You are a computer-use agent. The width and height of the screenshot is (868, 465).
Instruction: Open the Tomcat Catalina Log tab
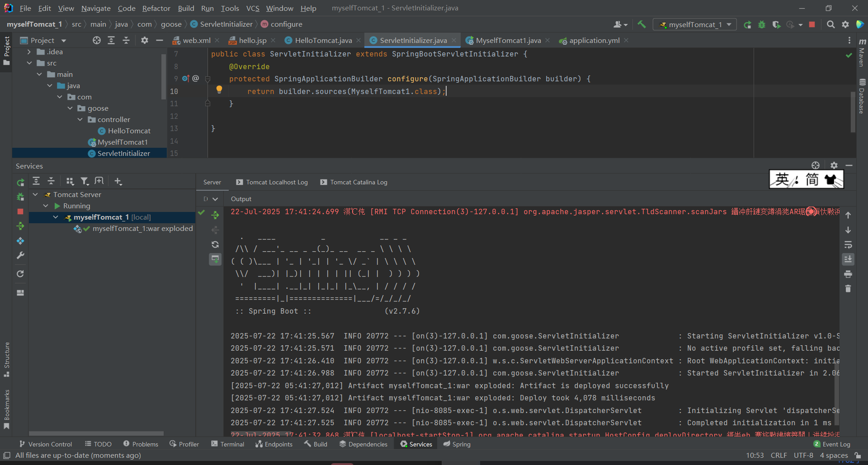click(x=354, y=182)
